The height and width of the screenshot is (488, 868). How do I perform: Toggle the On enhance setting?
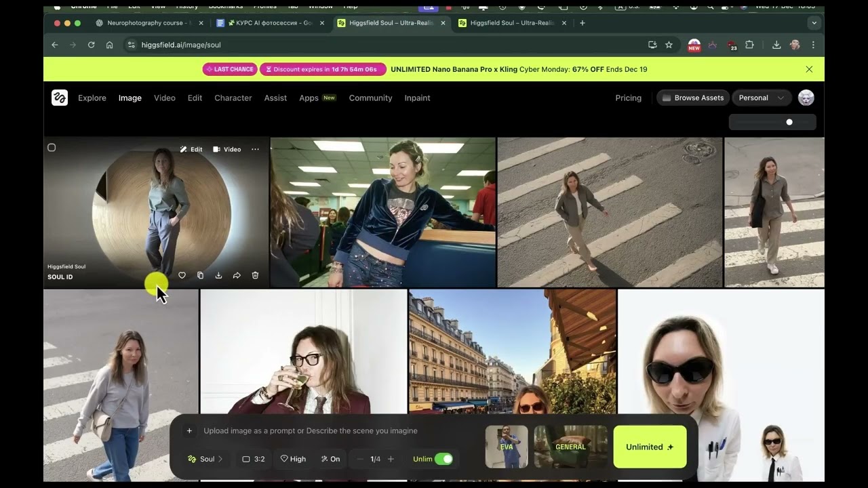[331, 459]
